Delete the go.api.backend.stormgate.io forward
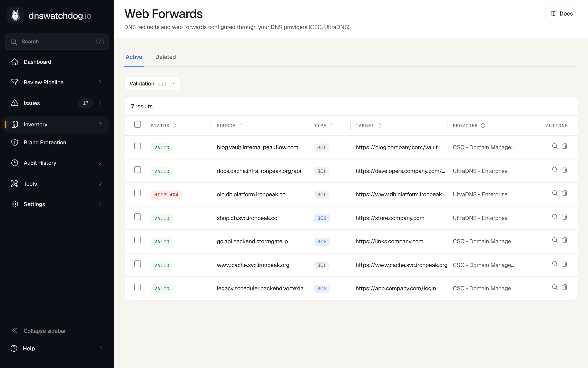 click(x=565, y=240)
